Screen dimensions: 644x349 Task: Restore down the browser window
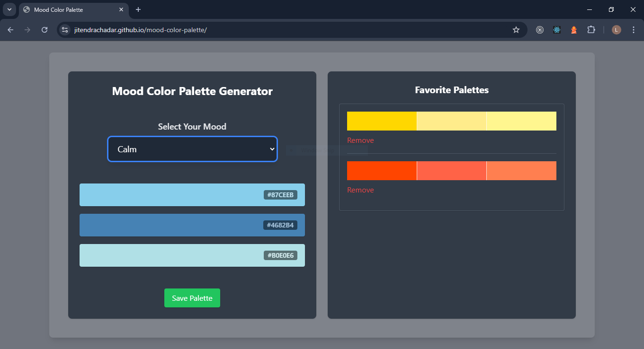pos(611,9)
